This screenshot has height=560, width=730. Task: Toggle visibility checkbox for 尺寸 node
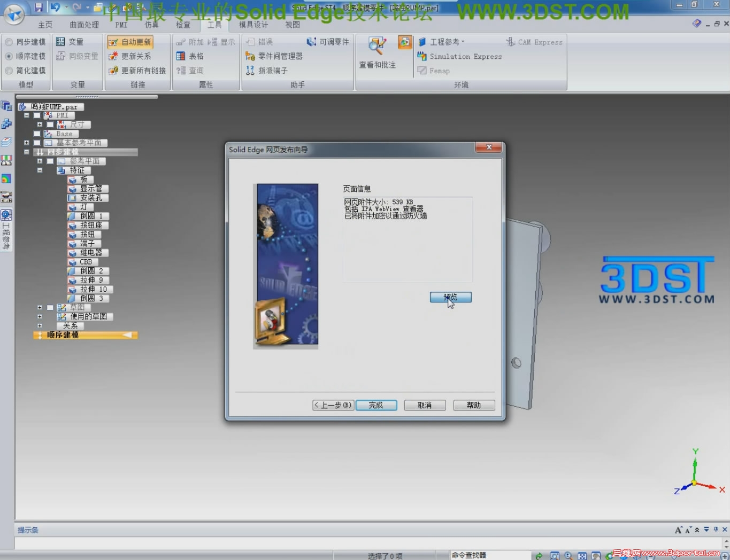pyautogui.click(x=50, y=125)
